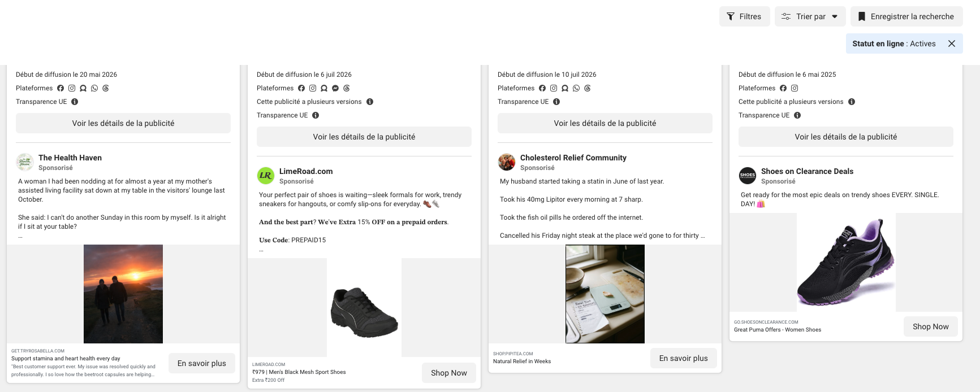Click LimeRoad.com green logo avatar
Image resolution: width=980 pixels, height=392 pixels.
[x=266, y=176]
